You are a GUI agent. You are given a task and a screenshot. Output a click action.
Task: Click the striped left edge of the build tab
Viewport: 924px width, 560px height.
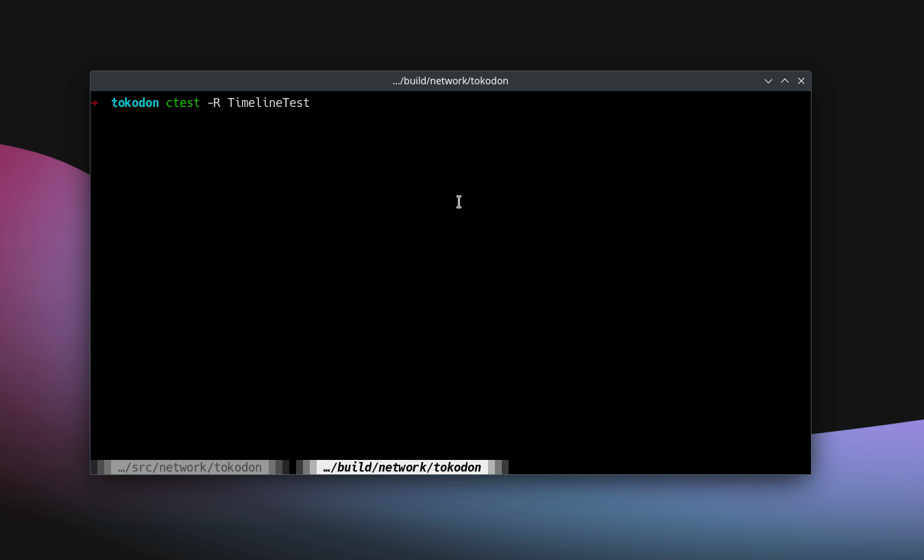(306, 467)
